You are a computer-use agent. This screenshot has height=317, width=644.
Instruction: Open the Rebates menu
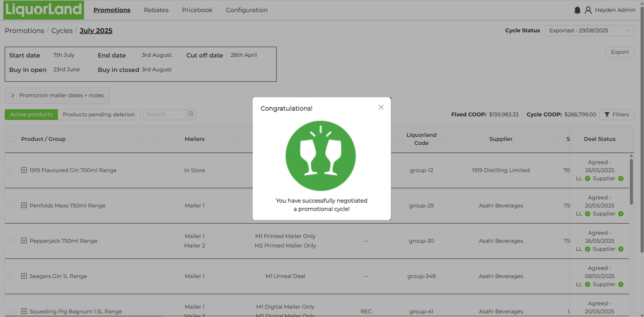point(156,10)
